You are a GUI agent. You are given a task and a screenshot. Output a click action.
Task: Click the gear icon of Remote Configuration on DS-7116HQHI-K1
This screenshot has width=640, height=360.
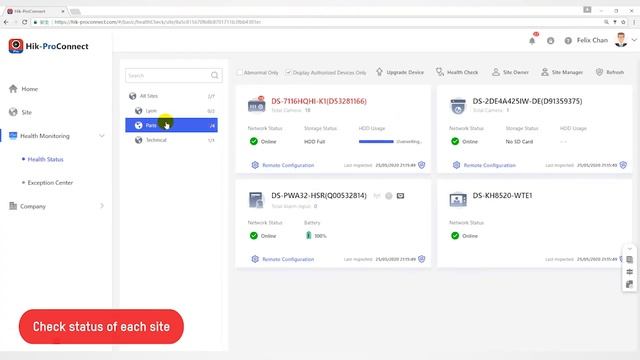coord(255,165)
